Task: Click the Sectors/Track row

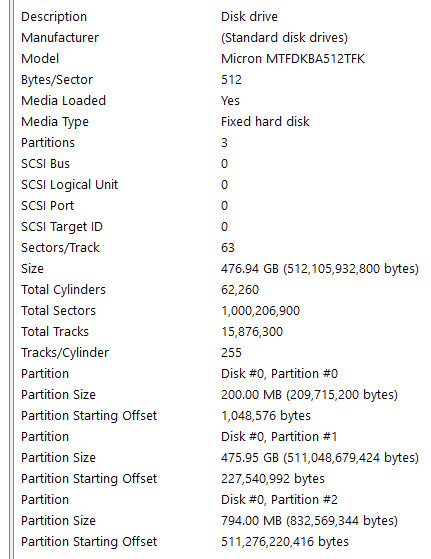Action: pyautogui.click(x=222, y=248)
